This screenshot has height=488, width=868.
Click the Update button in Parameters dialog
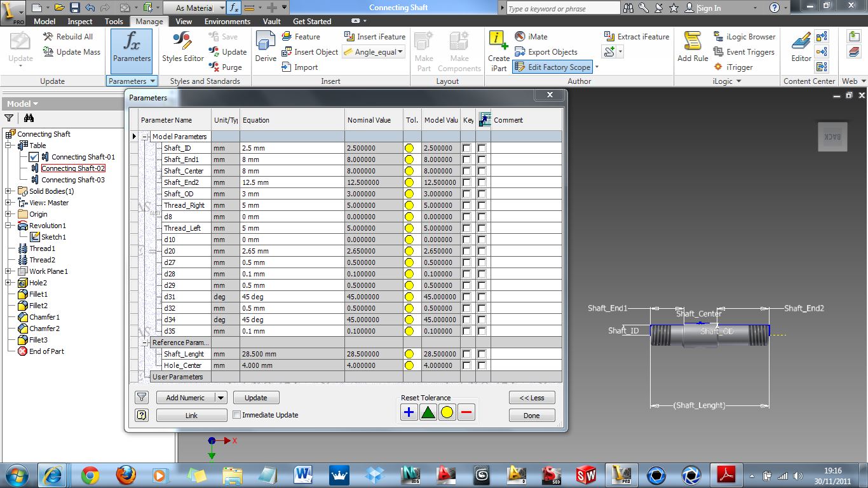(x=256, y=398)
